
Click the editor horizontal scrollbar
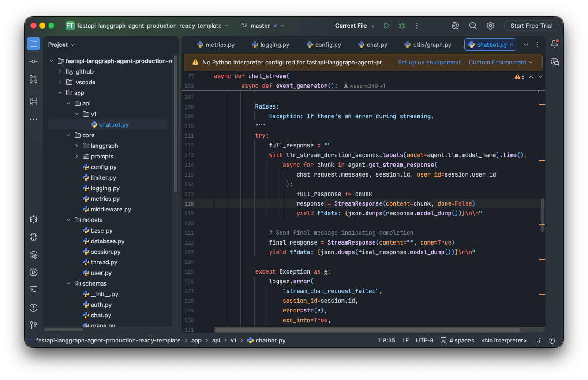pyautogui.click(x=367, y=330)
